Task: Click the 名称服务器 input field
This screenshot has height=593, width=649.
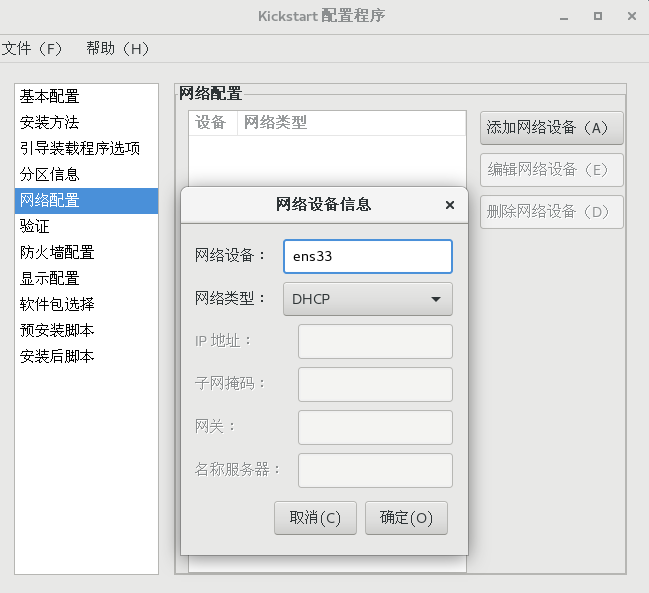Action: tap(375, 471)
